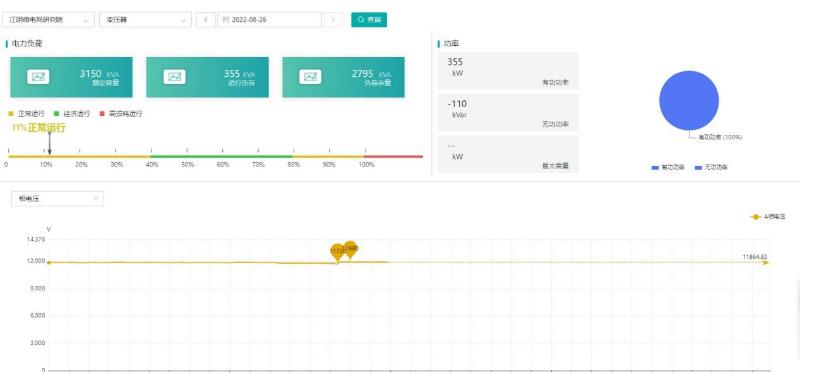Click the chart icon on 355 KVA card
Screen dimensions: 819x373
pyautogui.click(x=174, y=77)
